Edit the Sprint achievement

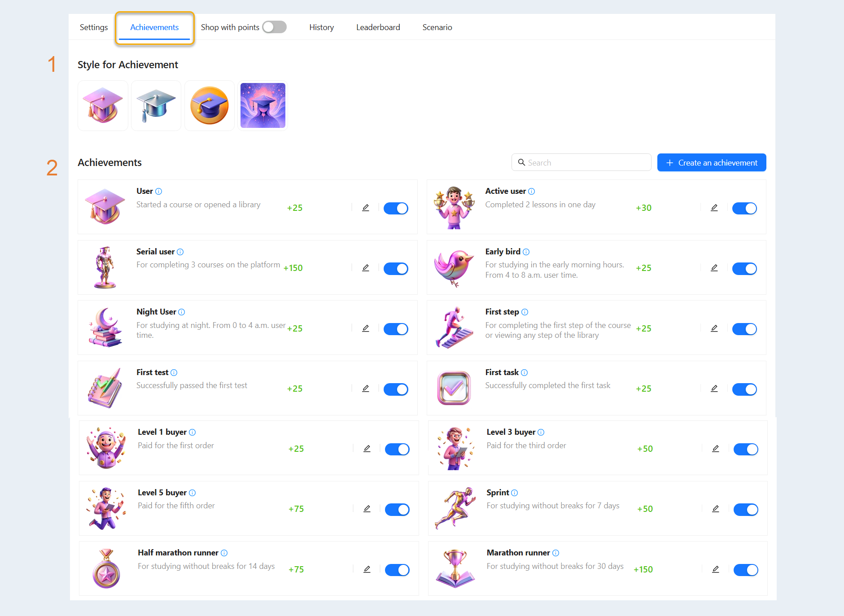click(x=716, y=509)
